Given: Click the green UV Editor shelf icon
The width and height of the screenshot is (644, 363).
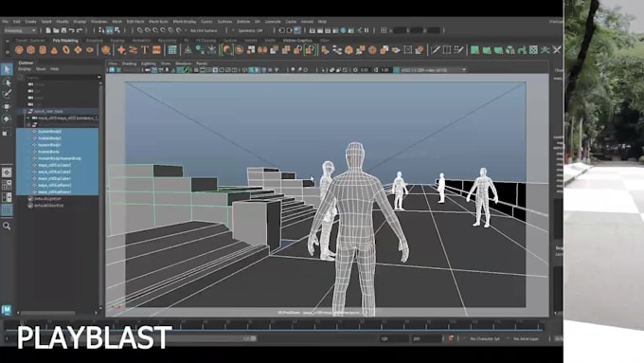Looking at the screenshot, I should coord(533,50).
